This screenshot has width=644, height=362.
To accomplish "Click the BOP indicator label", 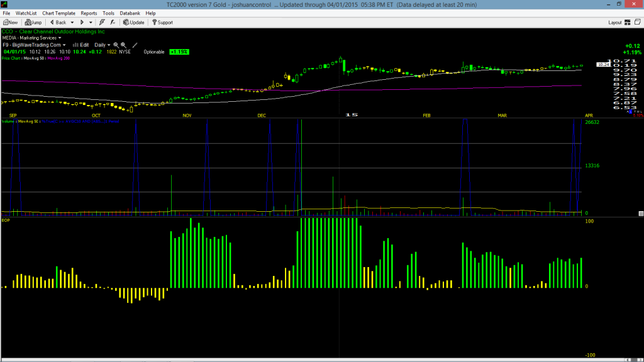I will (x=6, y=221).
